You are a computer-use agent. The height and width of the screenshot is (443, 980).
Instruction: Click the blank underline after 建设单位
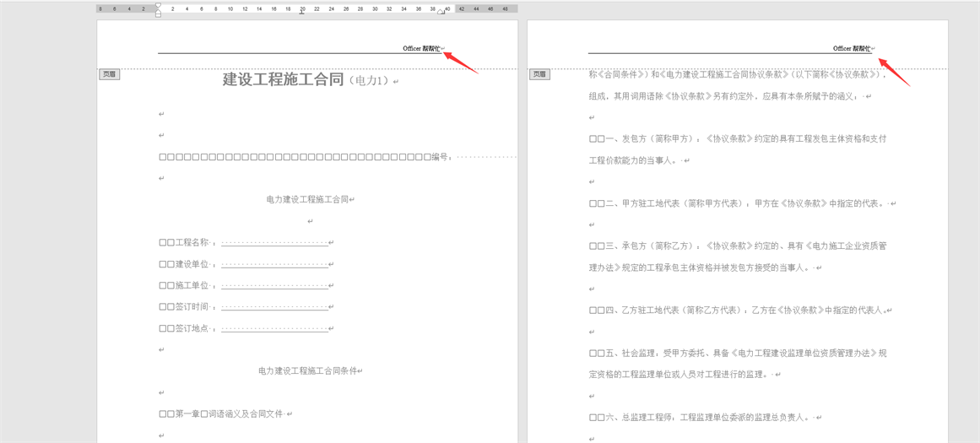[x=274, y=264]
